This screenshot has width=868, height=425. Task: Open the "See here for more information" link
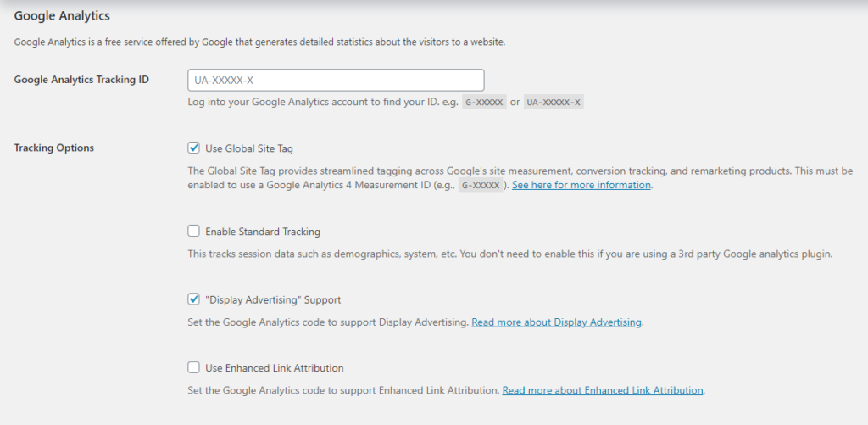pyautogui.click(x=581, y=185)
